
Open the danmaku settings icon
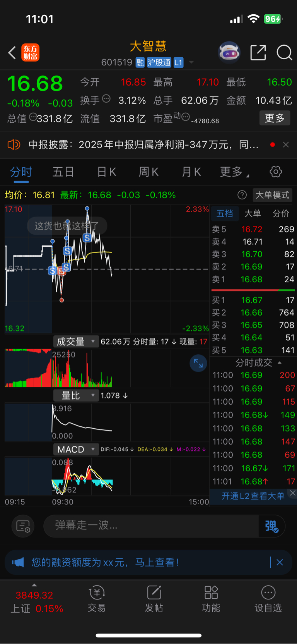(x=23, y=526)
